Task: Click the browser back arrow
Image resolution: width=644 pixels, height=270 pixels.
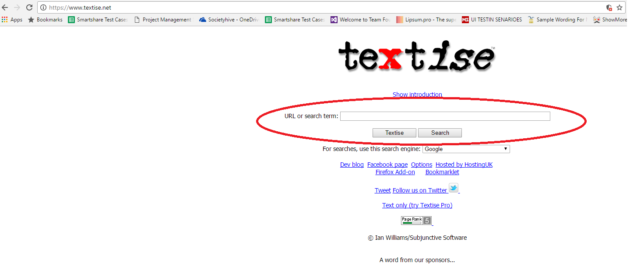Action: tap(5, 7)
